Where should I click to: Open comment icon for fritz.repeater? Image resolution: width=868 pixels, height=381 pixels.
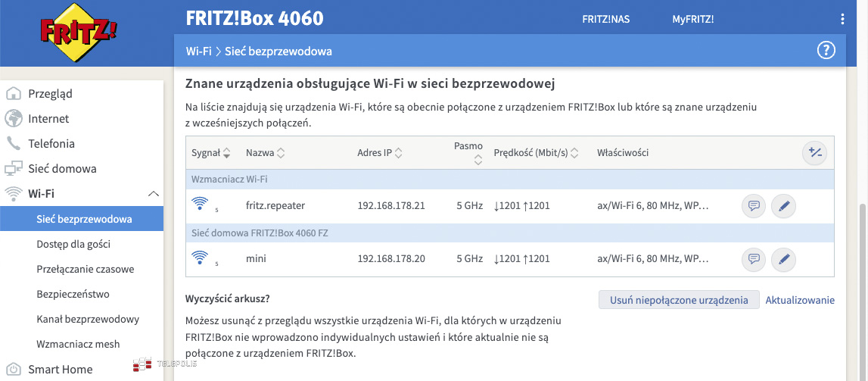(753, 206)
